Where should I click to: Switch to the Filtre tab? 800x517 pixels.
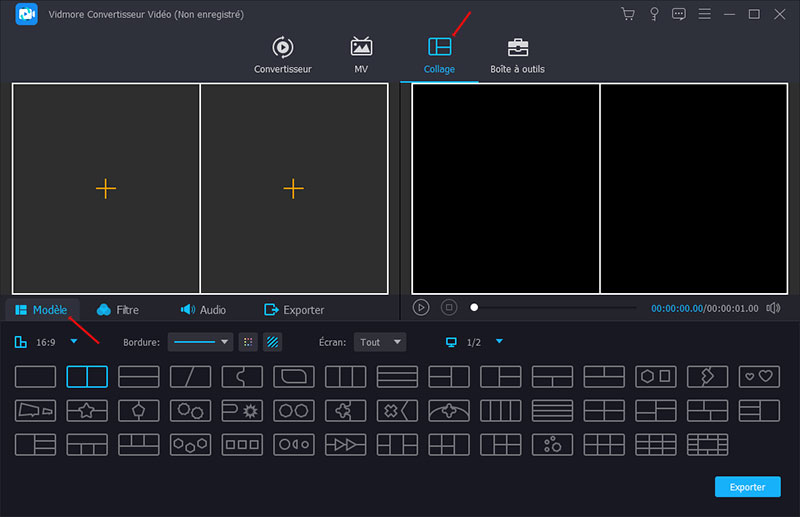(x=118, y=310)
